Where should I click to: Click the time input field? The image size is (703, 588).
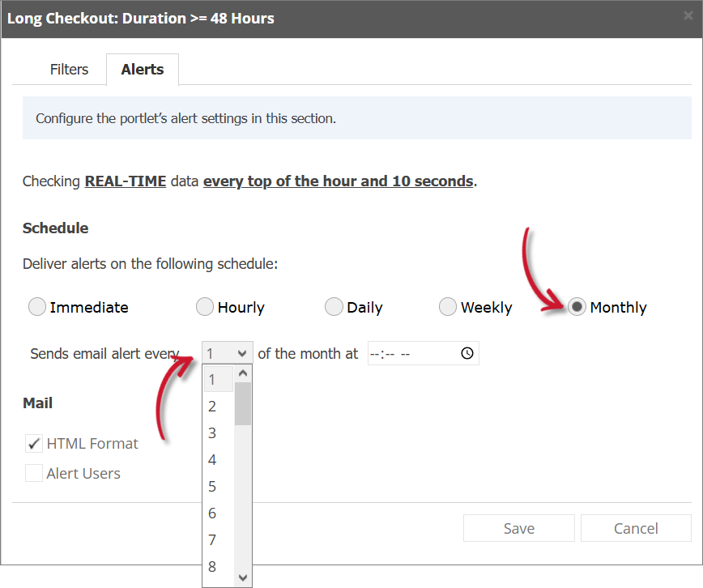pos(424,353)
